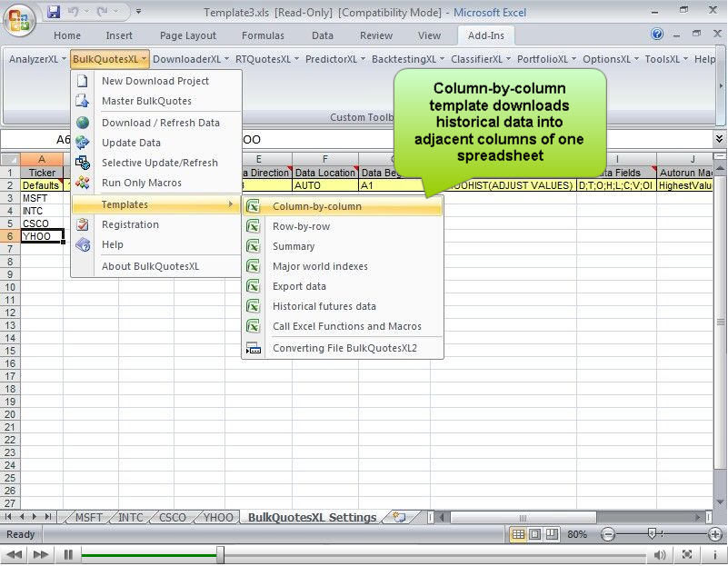
Task: Click the Excel icon beside Column-by-column
Action: [253, 206]
